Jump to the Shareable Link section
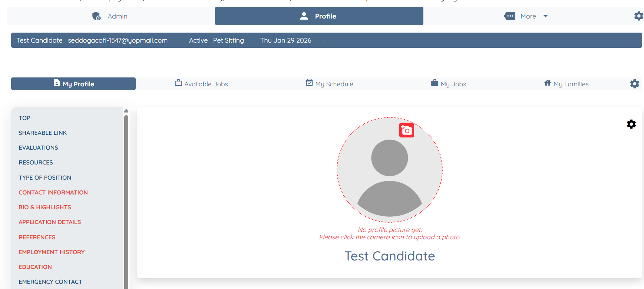Image resolution: width=644 pixels, height=289 pixels. click(x=43, y=133)
